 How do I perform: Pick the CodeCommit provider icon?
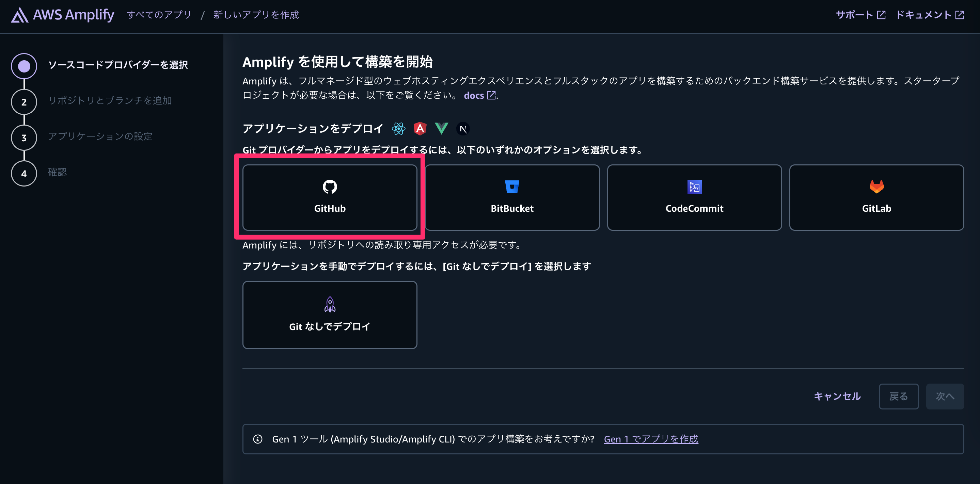[694, 187]
